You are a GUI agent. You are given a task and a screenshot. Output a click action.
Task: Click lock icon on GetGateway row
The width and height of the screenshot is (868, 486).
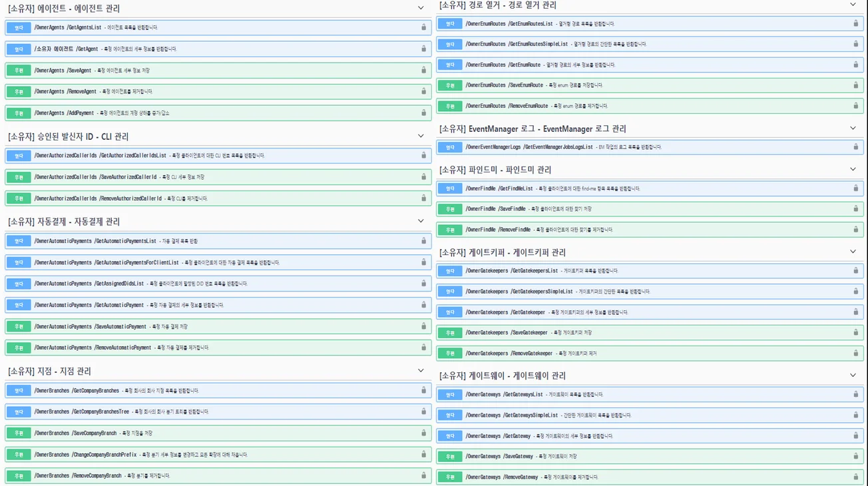[x=856, y=435]
